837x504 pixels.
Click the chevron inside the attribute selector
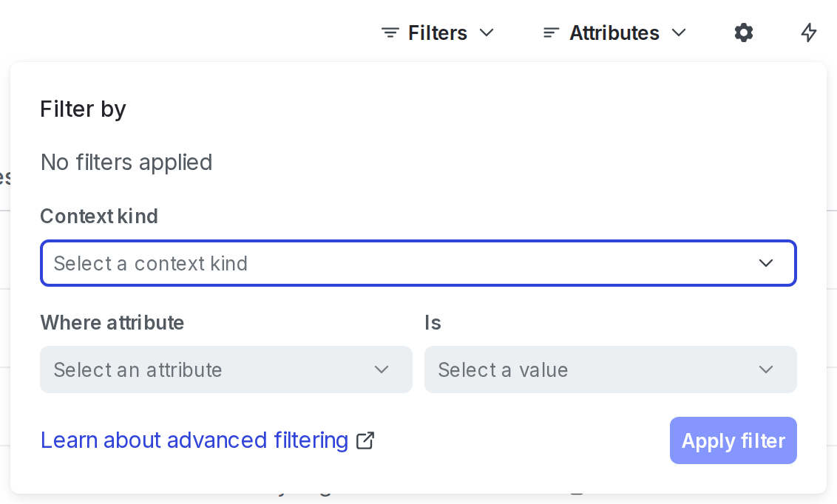pos(382,370)
